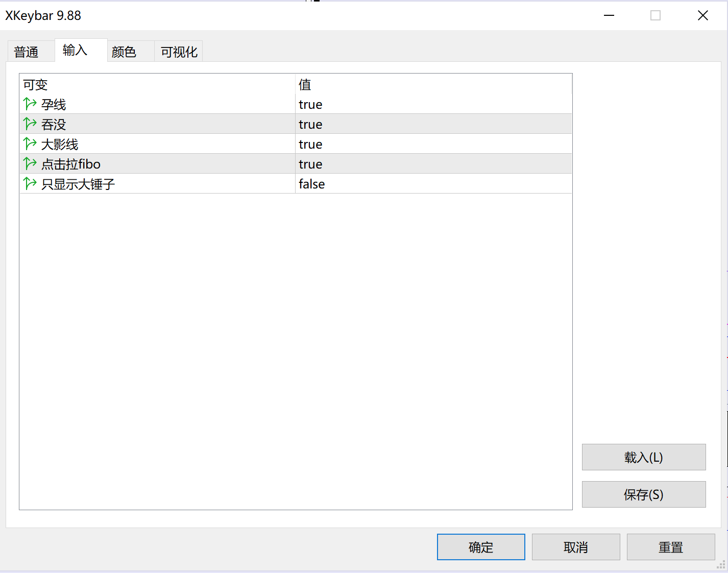Open the value field for 点击拉fibo
The width and height of the screenshot is (728, 573).
pyautogui.click(x=310, y=164)
